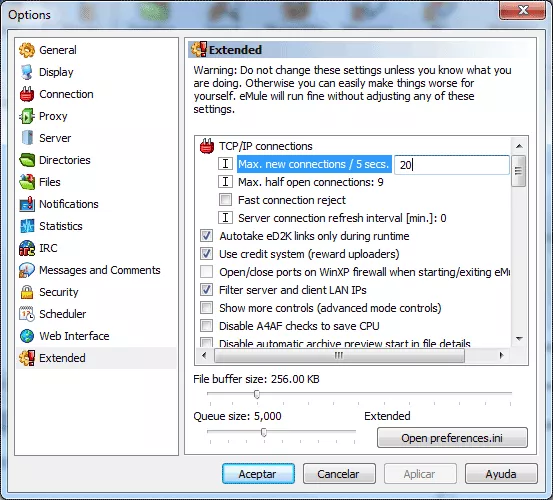Open the Security padlock icon
553x500 pixels.
coord(27,292)
